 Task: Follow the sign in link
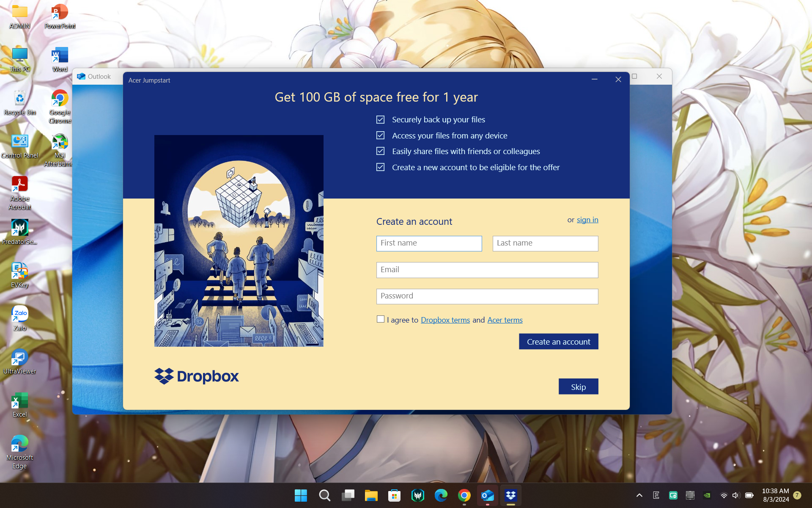(587, 220)
